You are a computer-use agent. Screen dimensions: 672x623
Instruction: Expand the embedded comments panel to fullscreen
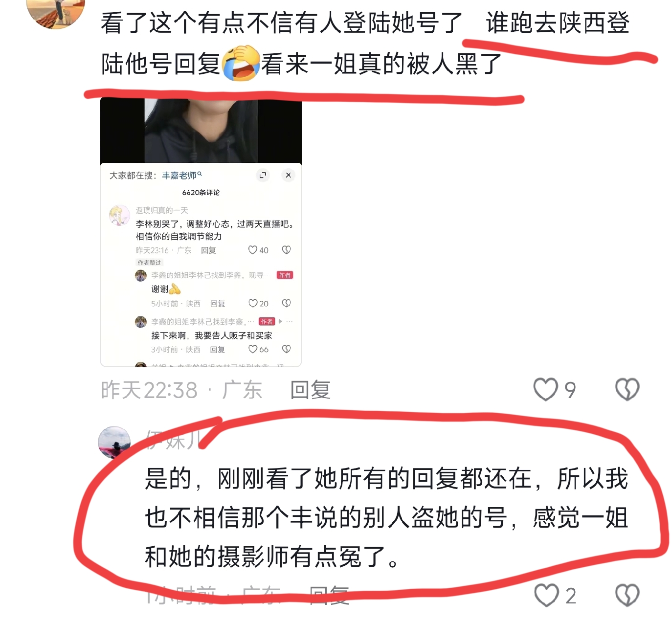coord(263,175)
